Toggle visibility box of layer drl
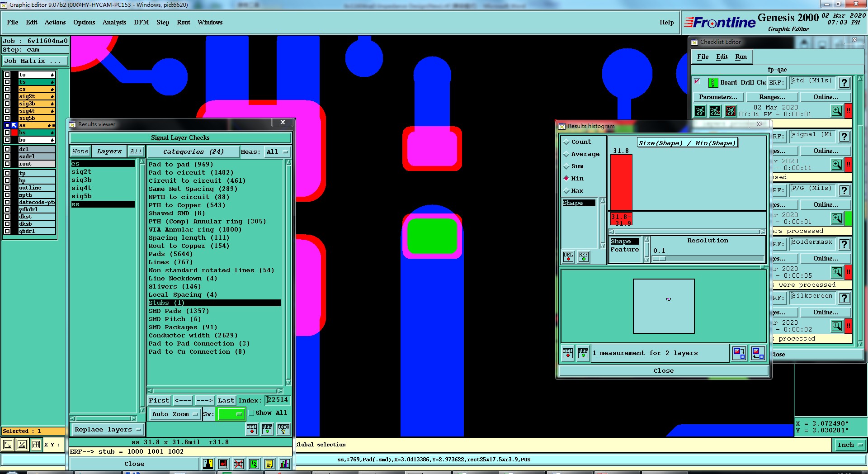868x474 pixels. click(7, 149)
